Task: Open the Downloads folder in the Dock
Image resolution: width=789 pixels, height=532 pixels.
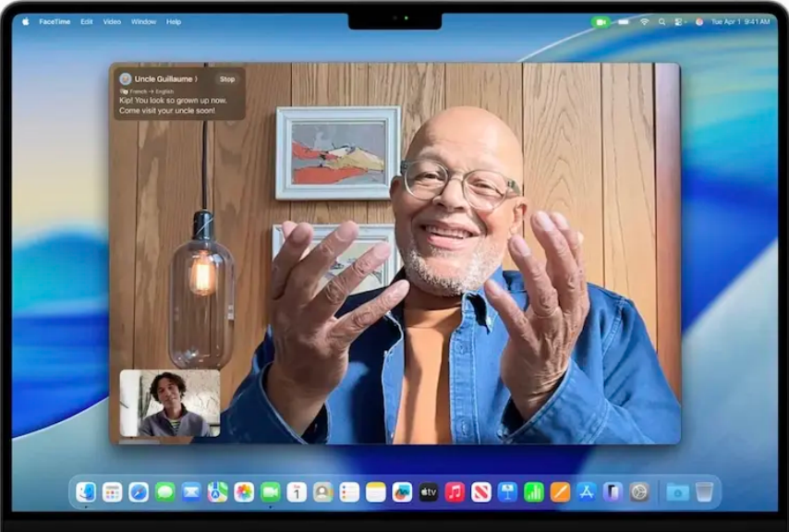Action: [678, 491]
